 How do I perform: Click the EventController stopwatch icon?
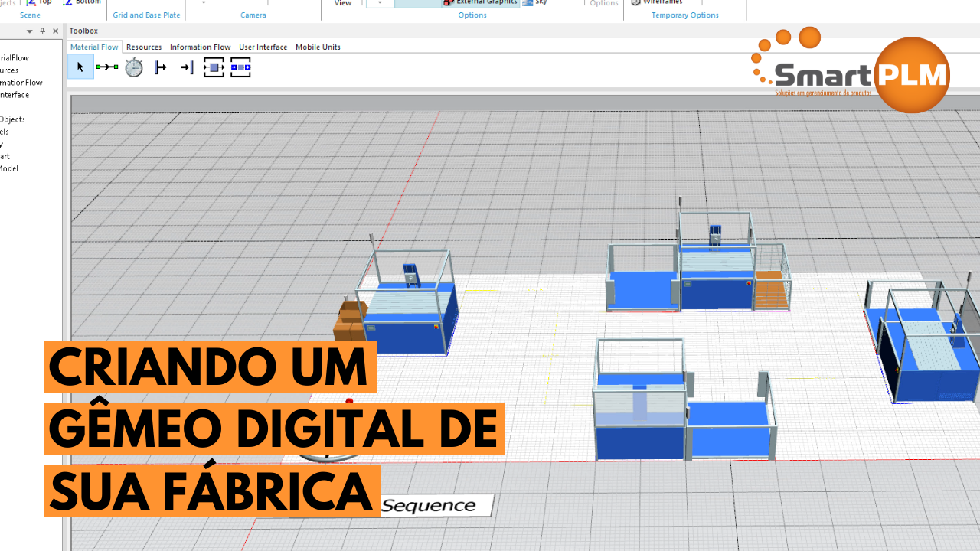pyautogui.click(x=134, y=67)
